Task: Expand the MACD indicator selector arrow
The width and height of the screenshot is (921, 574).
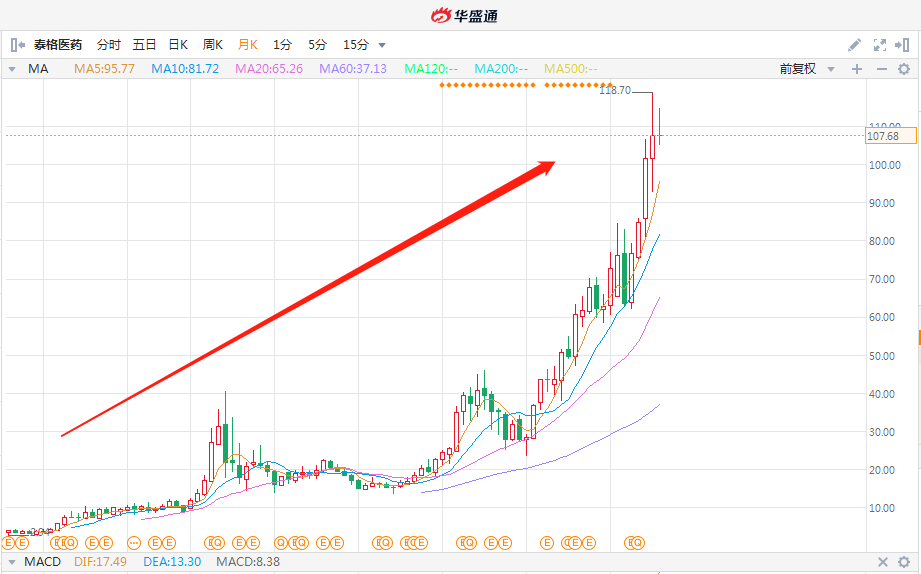Action: (x=12, y=562)
